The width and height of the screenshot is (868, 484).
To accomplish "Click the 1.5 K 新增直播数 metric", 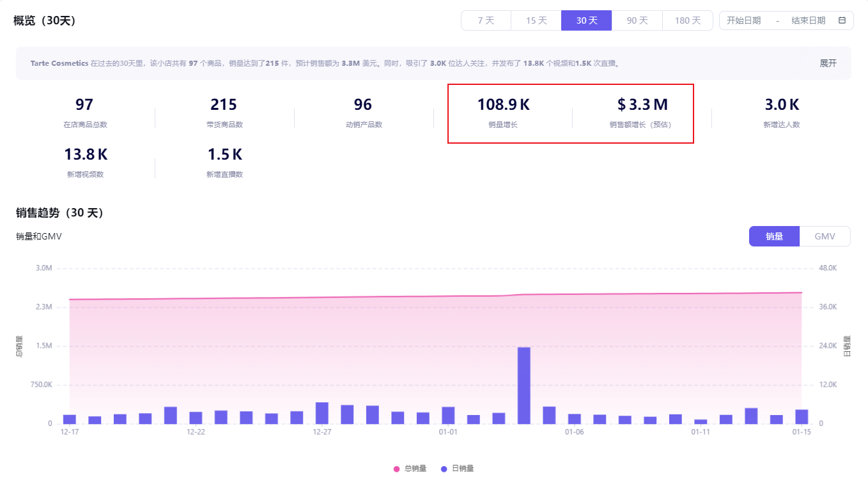I will point(224,162).
